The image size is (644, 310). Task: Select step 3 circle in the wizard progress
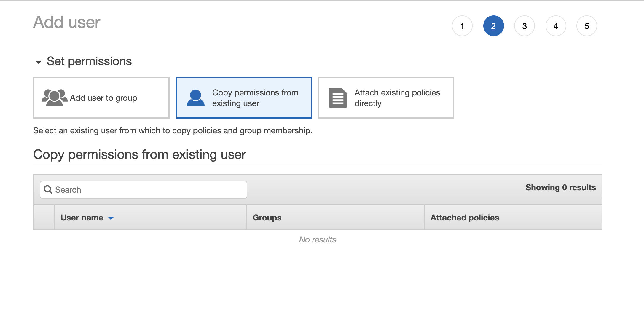coord(525,26)
